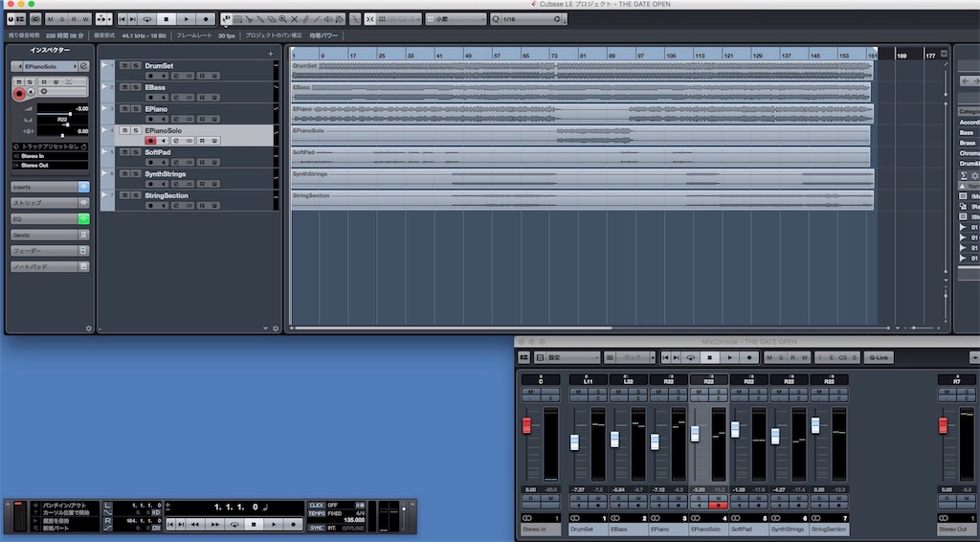980x542 pixels.
Task: Toggle TEMPO track button on transport panel
Action: pos(317,513)
